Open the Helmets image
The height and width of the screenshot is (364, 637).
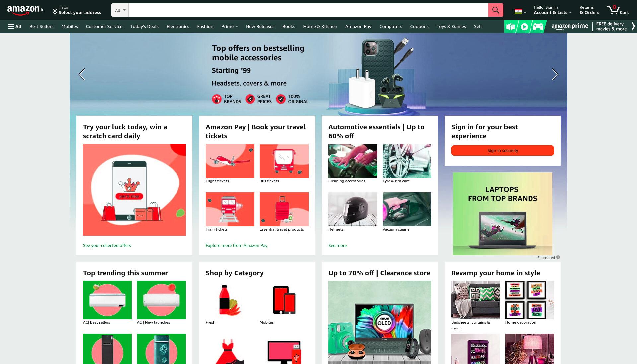(x=353, y=209)
